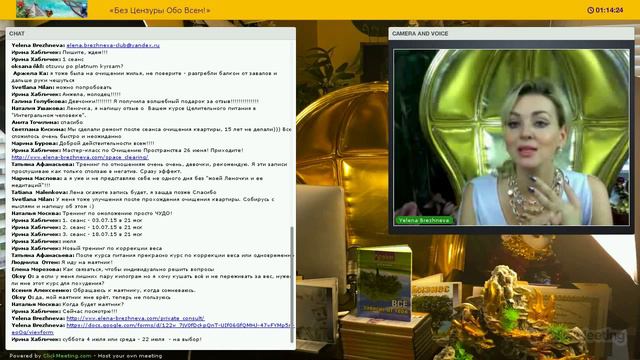
Task: Click the message "2. сеанс - 10.07.15 в 21 мск"
Action: pyautogui.click(x=77, y=227)
